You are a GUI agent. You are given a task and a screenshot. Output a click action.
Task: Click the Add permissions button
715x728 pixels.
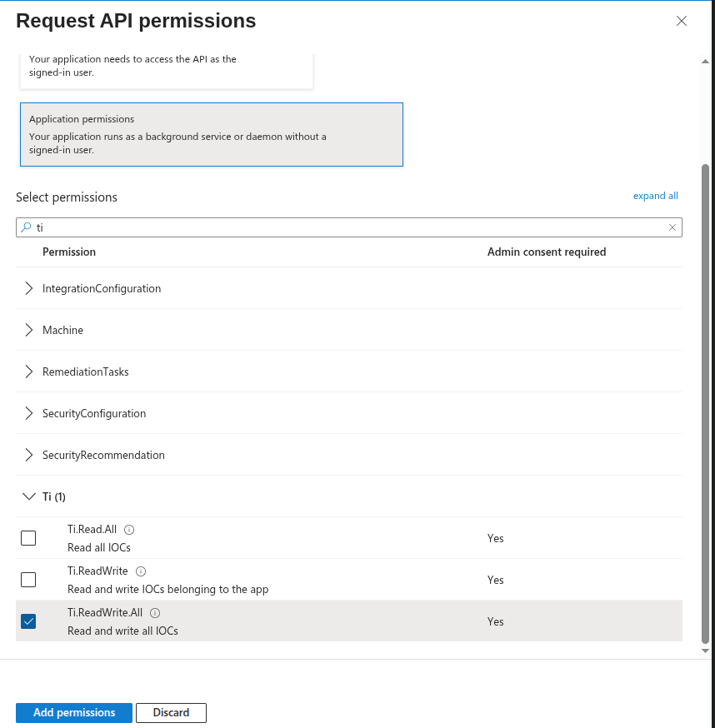click(74, 713)
